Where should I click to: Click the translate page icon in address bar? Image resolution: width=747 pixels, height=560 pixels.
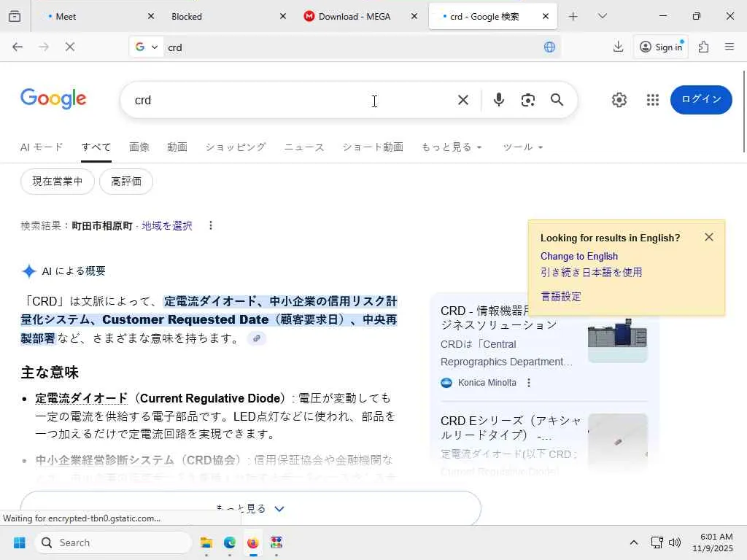click(x=549, y=47)
